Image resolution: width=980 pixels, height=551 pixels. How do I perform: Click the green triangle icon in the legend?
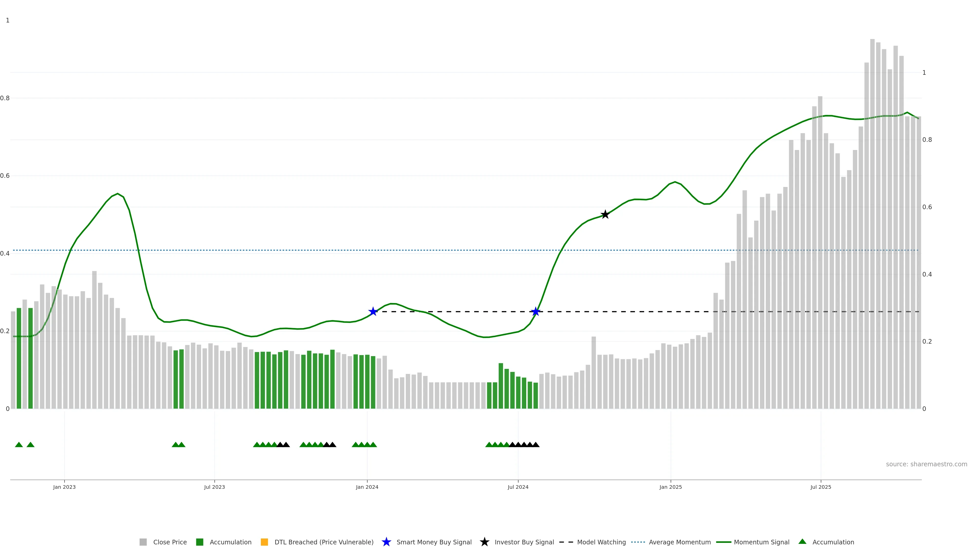pyautogui.click(x=802, y=542)
